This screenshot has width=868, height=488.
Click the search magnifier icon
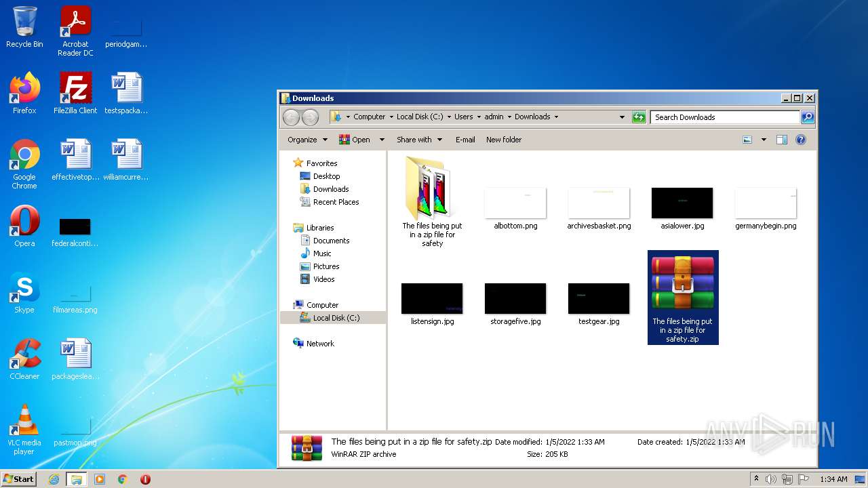point(807,117)
